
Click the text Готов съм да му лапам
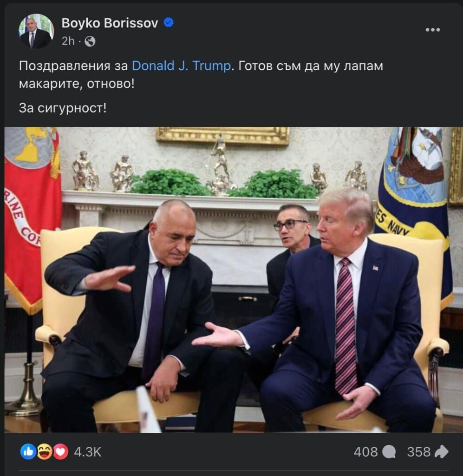point(311,66)
